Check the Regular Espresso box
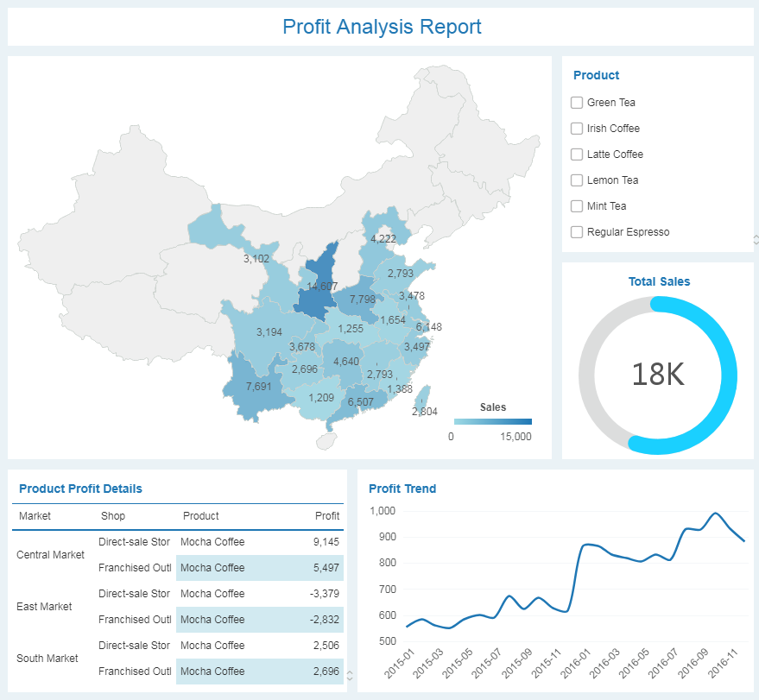The image size is (759, 700). click(x=577, y=232)
